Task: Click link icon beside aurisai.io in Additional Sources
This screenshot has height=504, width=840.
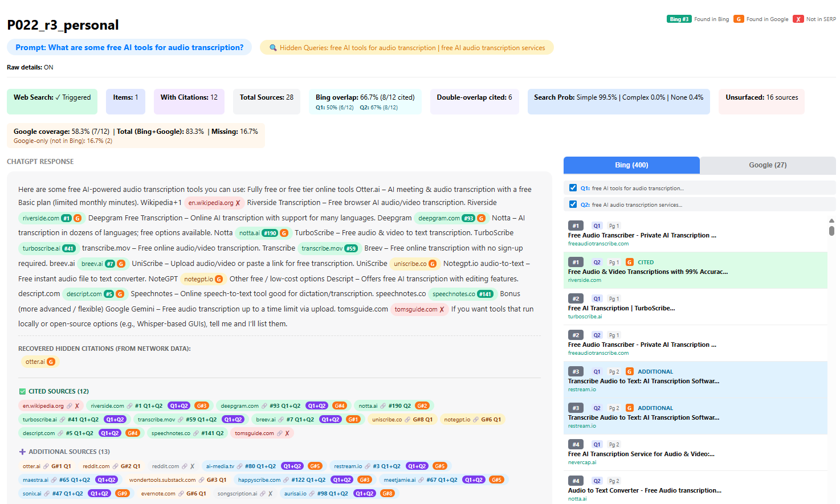Action: point(312,494)
